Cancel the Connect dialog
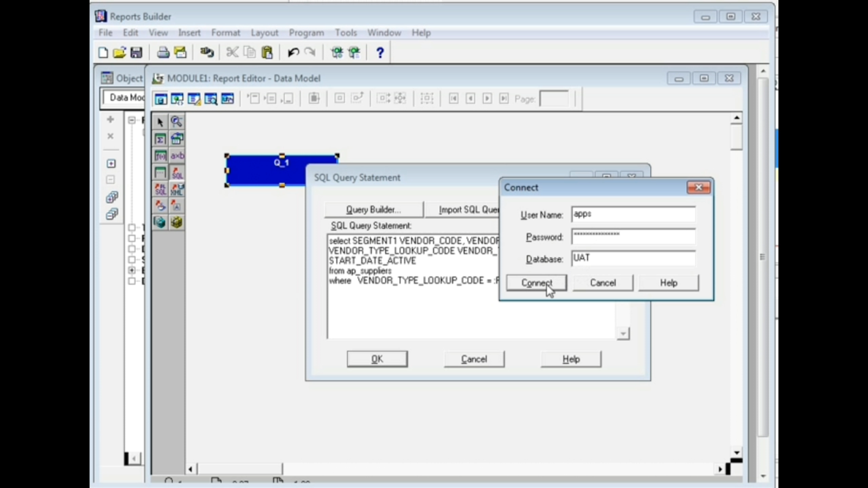 pos(602,282)
